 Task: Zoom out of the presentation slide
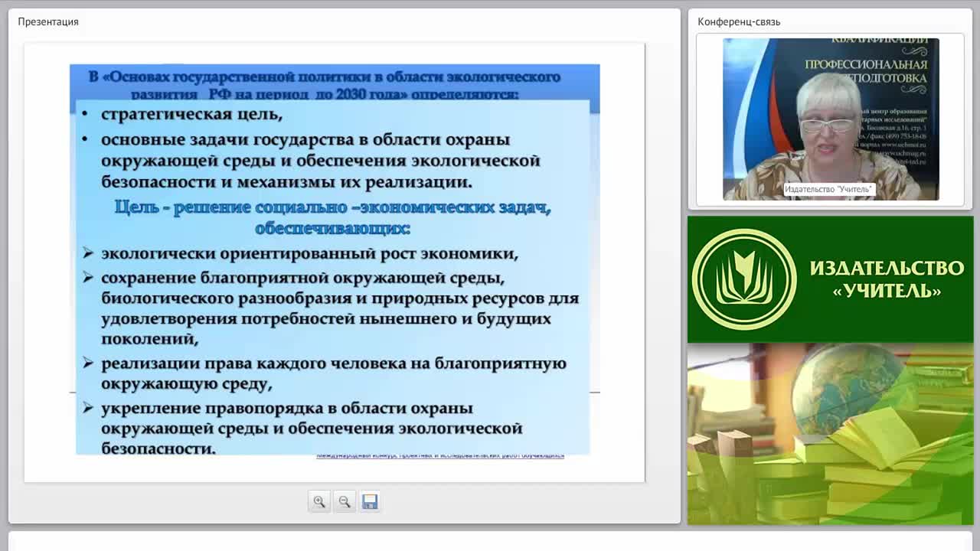345,501
